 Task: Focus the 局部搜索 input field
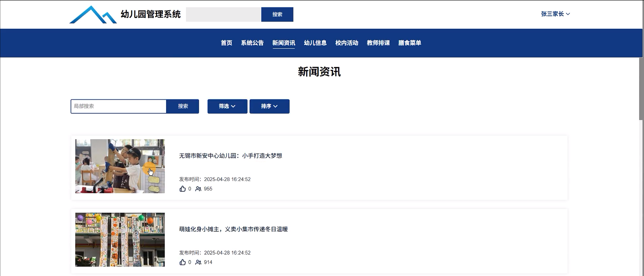pyautogui.click(x=119, y=106)
